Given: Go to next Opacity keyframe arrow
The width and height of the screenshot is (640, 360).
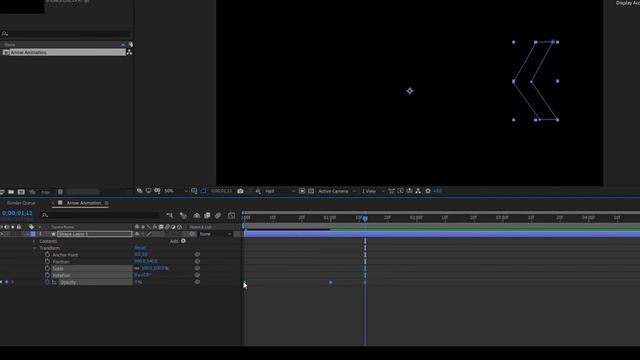Looking at the screenshot, I should tap(12, 282).
